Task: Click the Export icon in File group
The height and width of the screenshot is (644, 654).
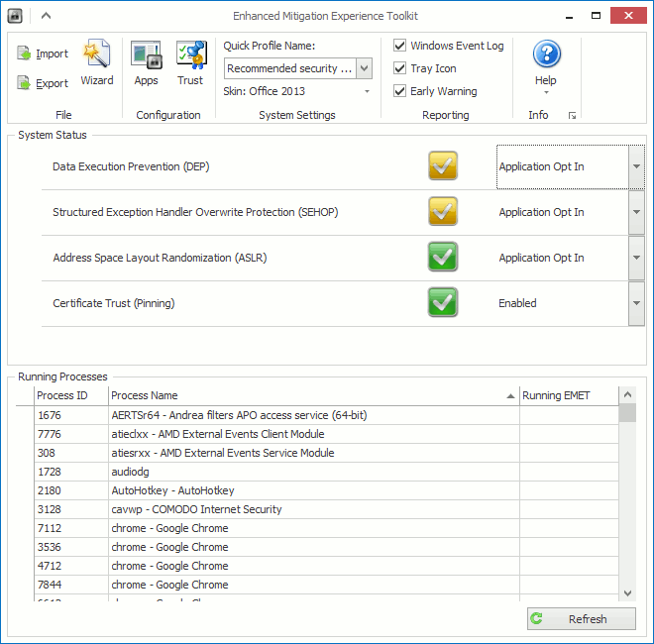Action: tap(24, 83)
